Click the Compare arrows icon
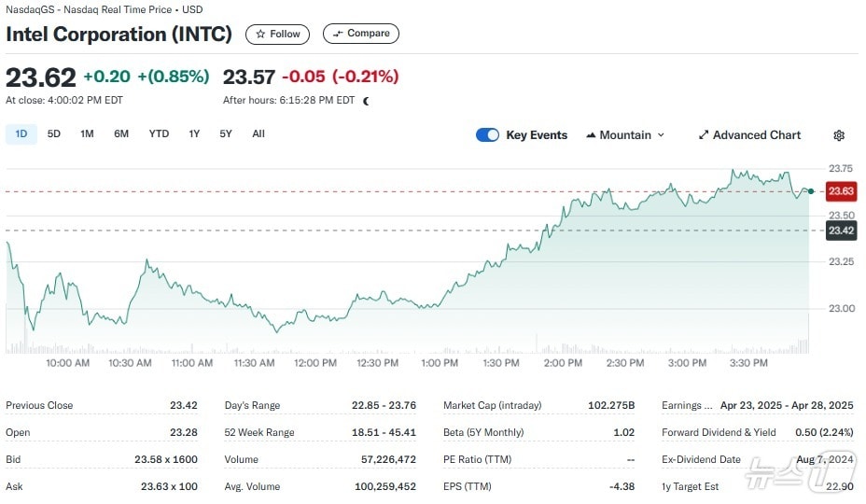 point(338,34)
